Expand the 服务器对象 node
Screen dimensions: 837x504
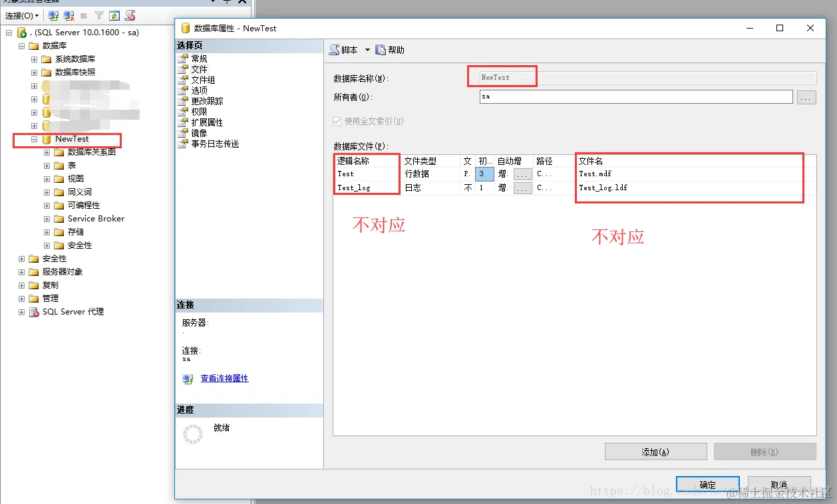[21, 272]
